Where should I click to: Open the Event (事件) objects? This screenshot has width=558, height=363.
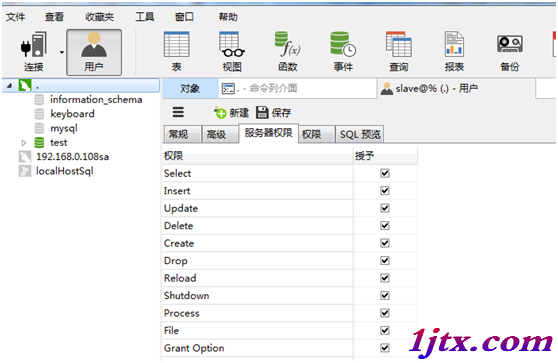343,52
